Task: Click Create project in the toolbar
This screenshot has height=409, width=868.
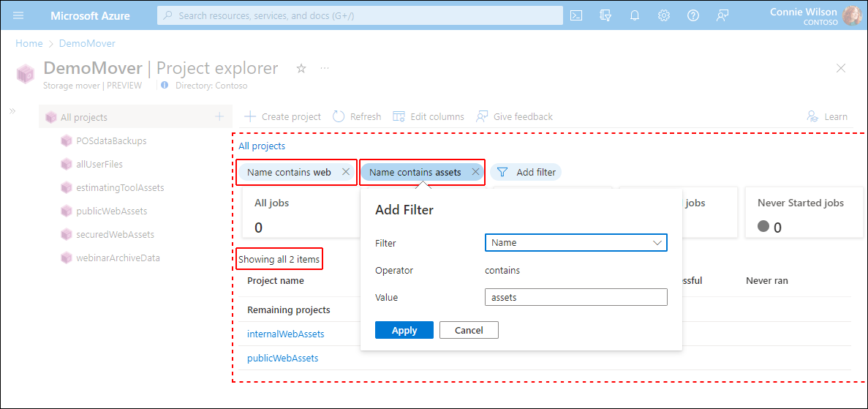Action: click(x=282, y=116)
